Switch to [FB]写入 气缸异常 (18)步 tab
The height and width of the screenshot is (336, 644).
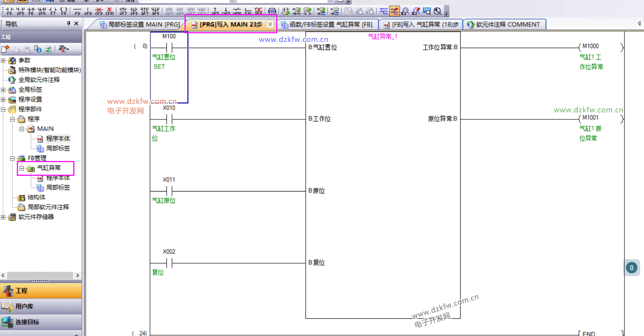(x=421, y=24)
